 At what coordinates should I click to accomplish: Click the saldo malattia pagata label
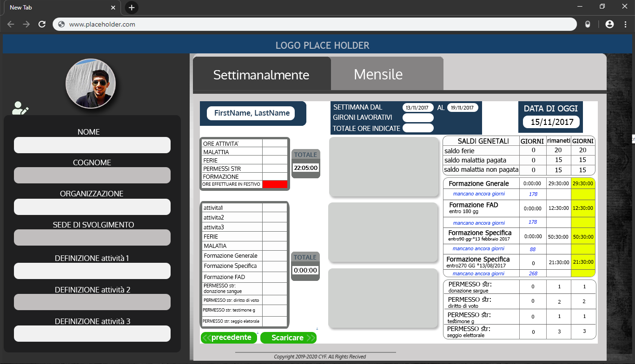[475, 160]
